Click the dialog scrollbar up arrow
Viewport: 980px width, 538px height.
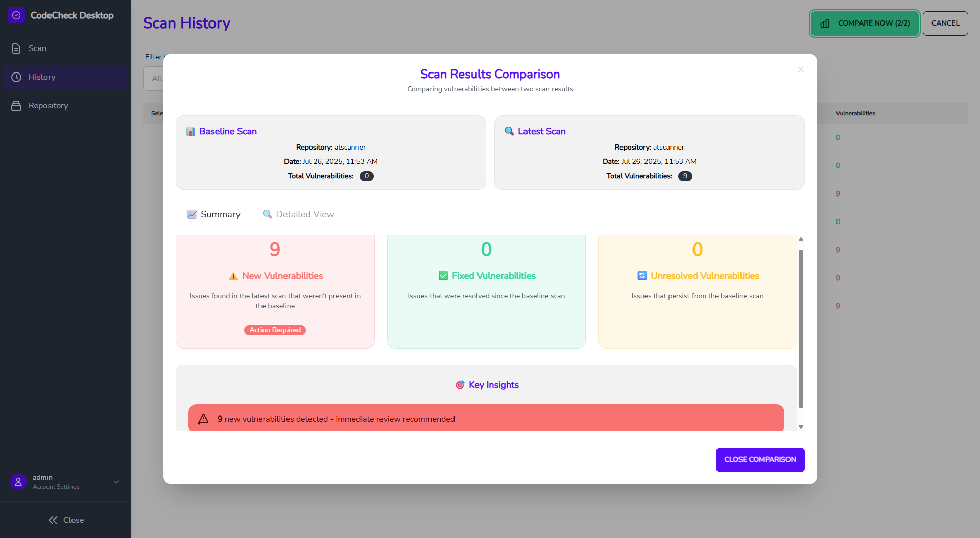(x=801, y=239)
